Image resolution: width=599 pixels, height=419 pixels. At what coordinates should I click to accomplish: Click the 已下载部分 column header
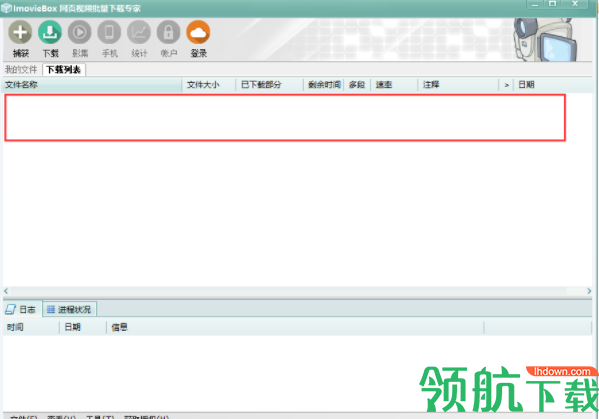point(270,85)
